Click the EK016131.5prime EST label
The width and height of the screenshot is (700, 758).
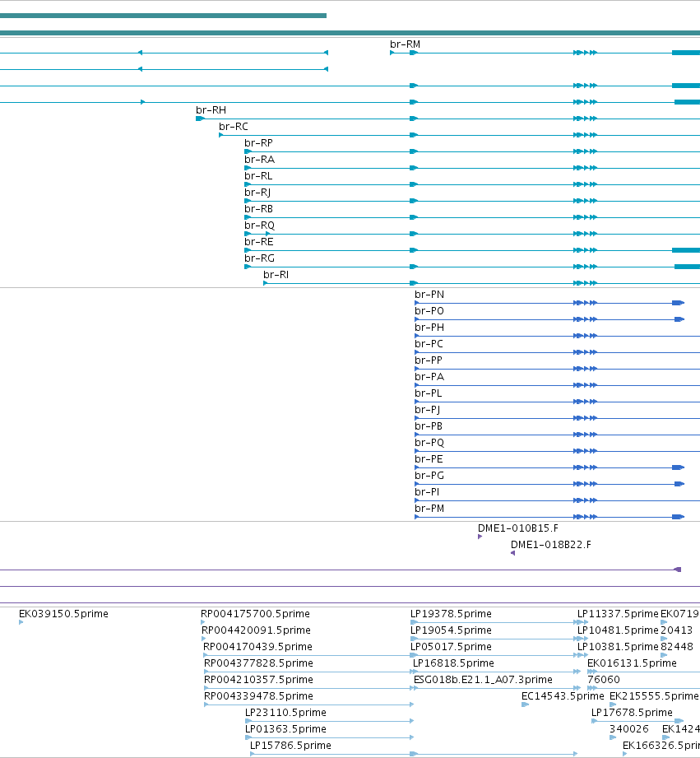[x=632, y=663]
